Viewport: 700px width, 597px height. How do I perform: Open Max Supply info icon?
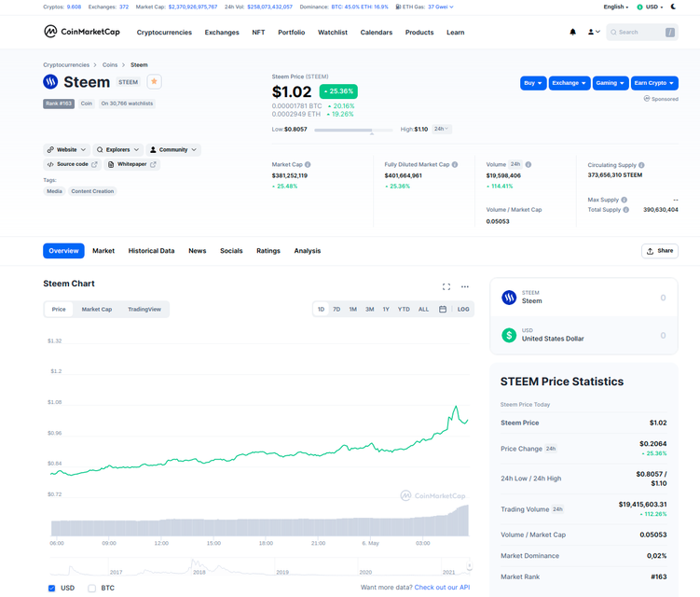(625, 200)
